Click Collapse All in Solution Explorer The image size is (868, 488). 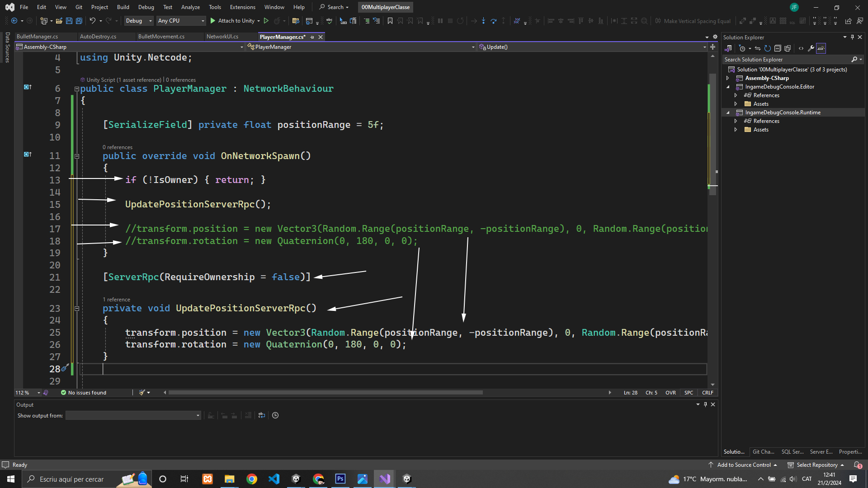[778, 48]
